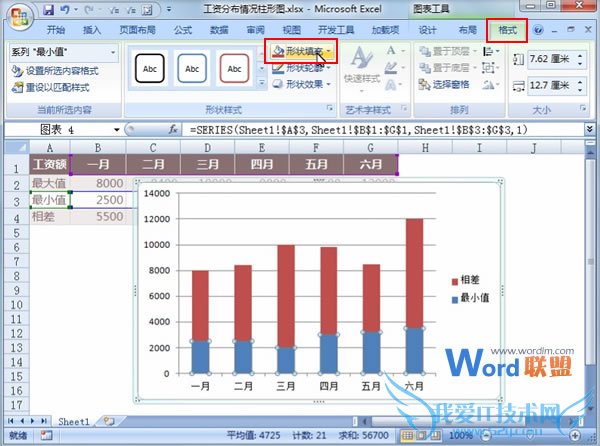Click 重设以匹配样式
This screenshot has width=600, height=446.
click(51, 88)
